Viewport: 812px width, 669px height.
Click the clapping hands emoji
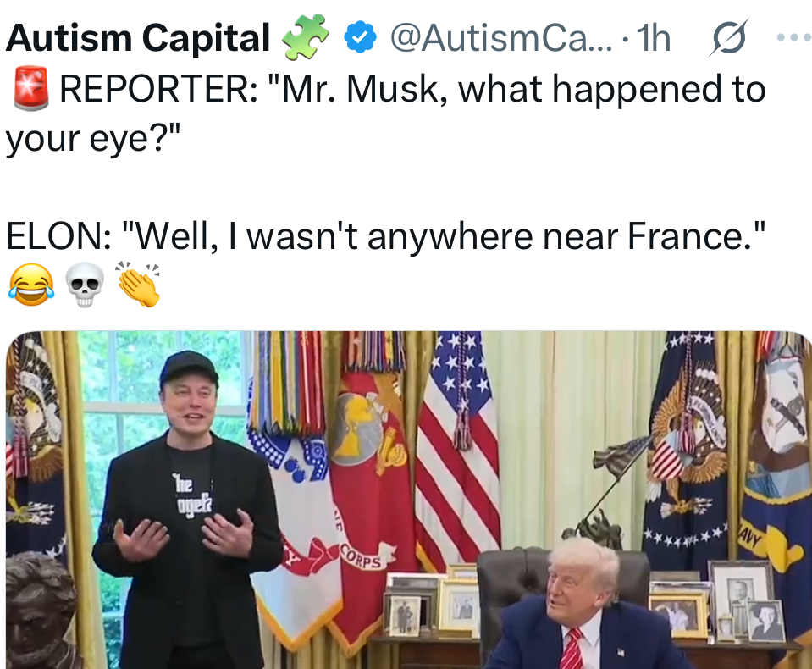click(x=138, y=285)
